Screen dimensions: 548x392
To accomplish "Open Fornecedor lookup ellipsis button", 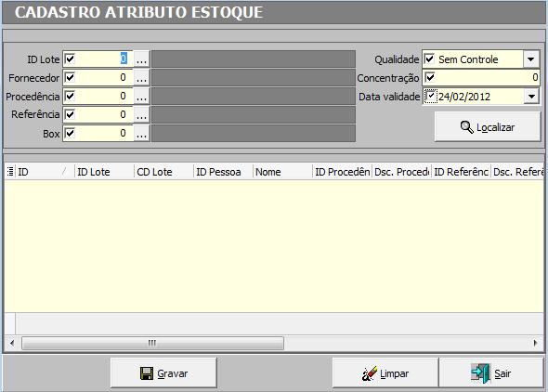I will 141,77.
